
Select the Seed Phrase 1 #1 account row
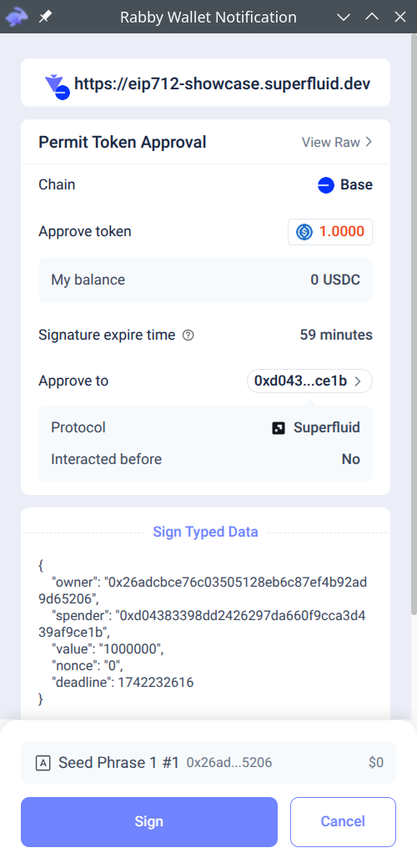pos(208,763)
